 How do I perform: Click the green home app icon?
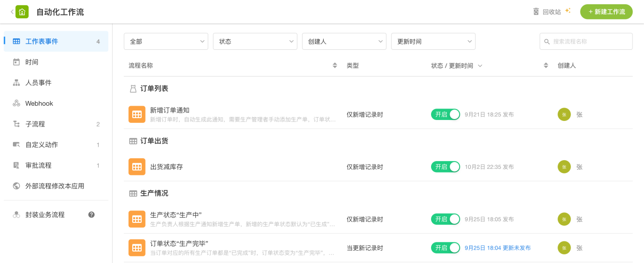click(22, 12)
